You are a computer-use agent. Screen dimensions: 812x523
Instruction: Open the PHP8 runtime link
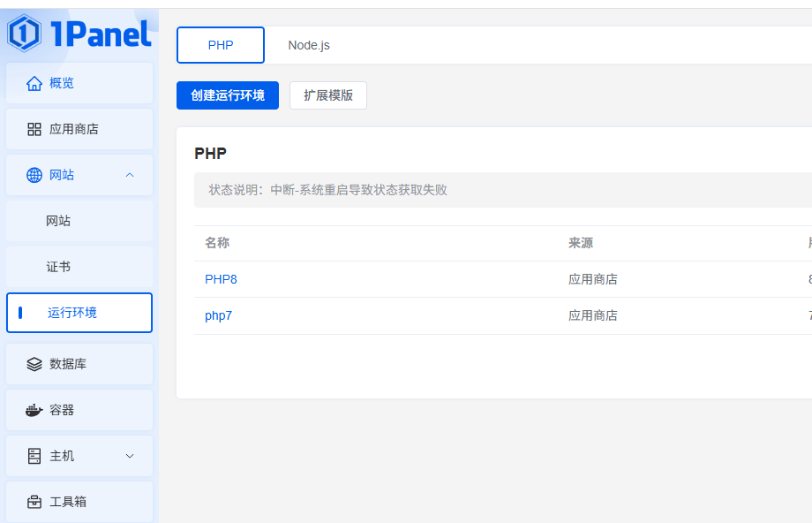[221, 279]
